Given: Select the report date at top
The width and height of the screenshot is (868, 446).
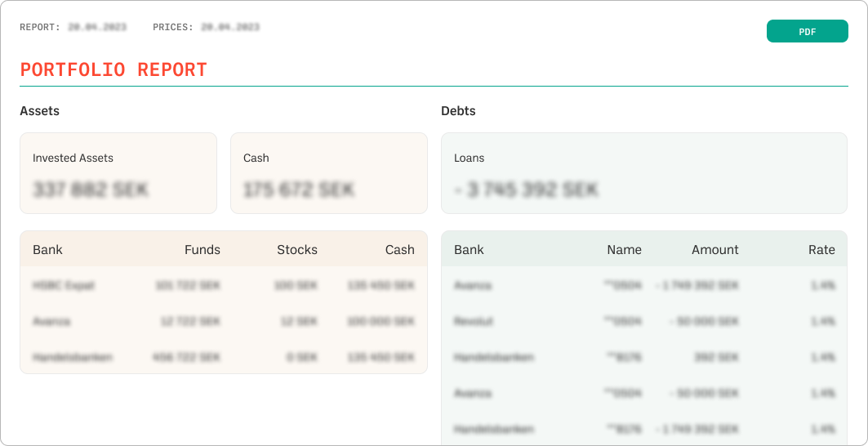Looking at the screenshot, I should 97,27.
